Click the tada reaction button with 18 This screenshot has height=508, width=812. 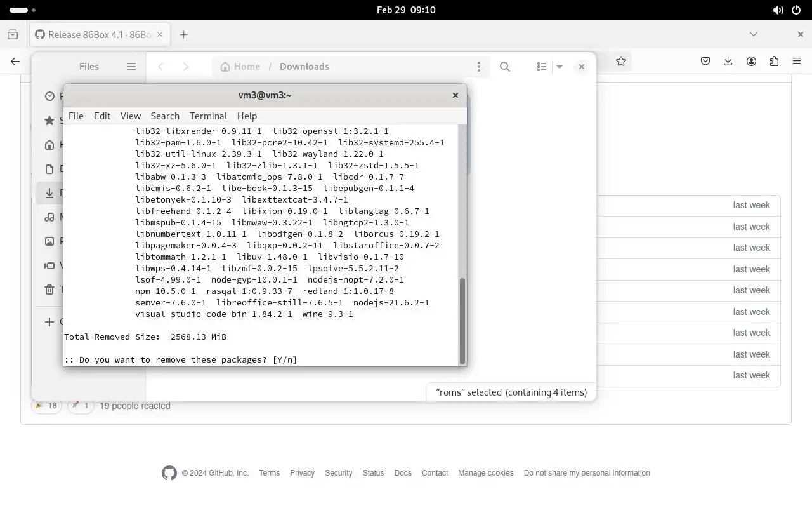pos(46,406)
